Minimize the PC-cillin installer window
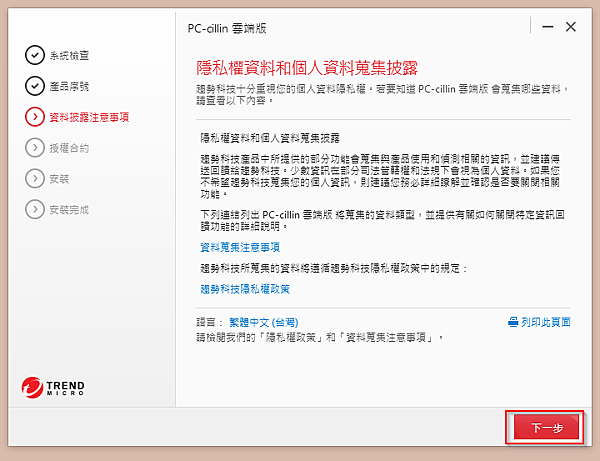Screen dimensions: 600x461 [x=548, y=27]
